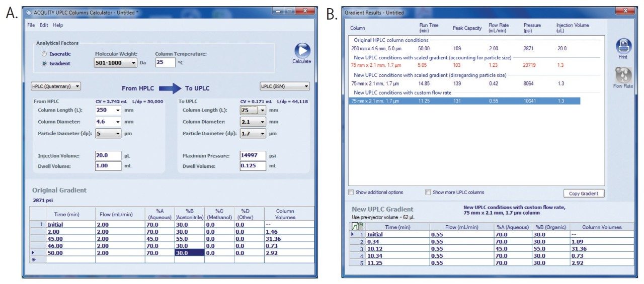Viewport: 644px width, 284px height.
Task: Select the custom flow rate result row
Action: pos(464,101)
